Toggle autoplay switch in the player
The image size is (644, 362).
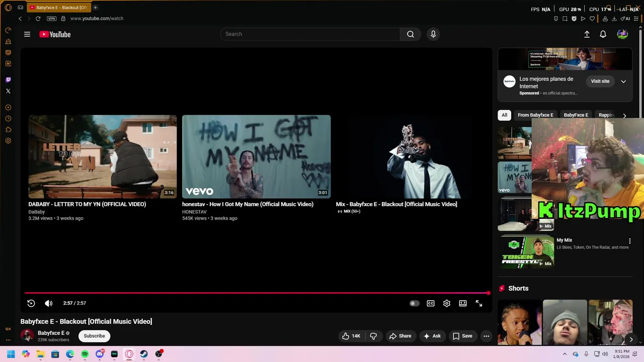point(414,303)
